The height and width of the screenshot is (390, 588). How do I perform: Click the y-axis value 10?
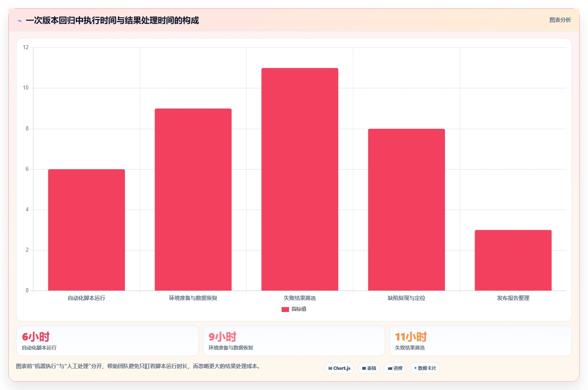pos(26,88)
